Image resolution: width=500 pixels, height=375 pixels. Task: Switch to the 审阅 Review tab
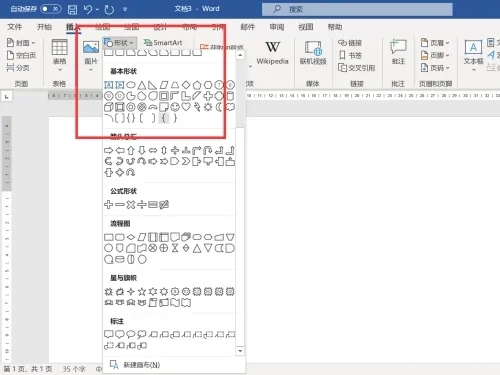pos(277,27)
